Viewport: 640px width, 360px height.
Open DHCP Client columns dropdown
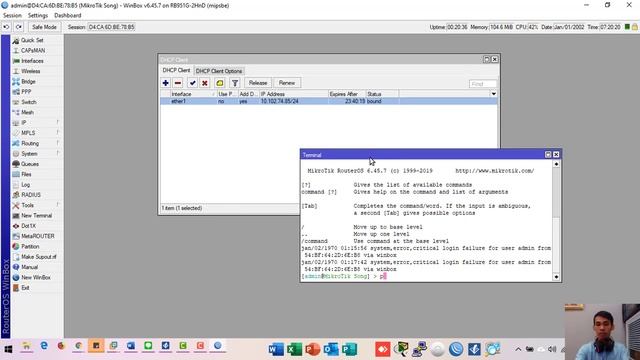[x=493, y=94]
